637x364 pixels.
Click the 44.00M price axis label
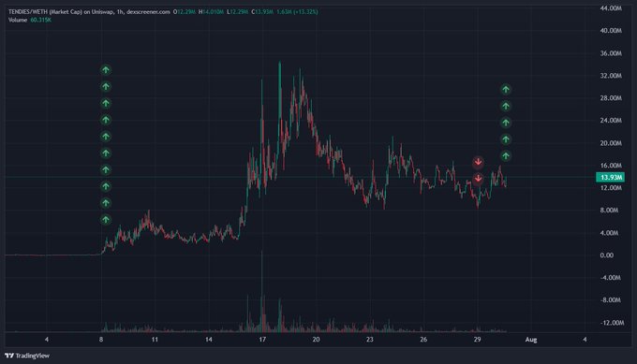click(x=611, y=8)
